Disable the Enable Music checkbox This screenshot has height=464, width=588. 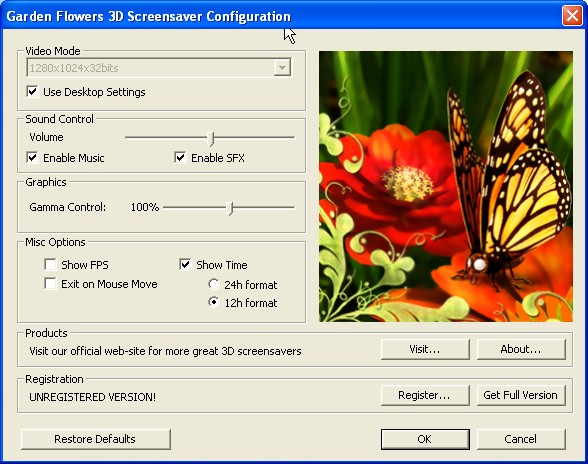point(33,158)
